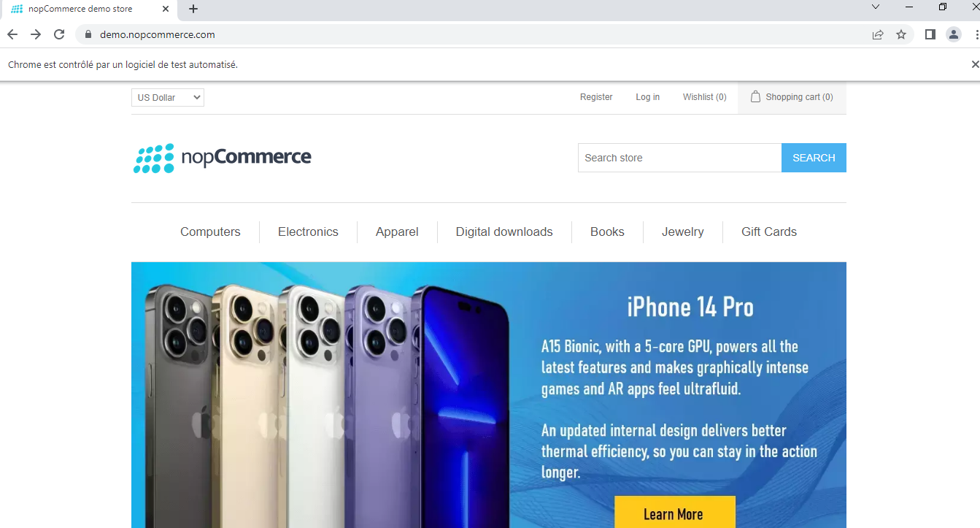Dismiss the automated test software infobar
The width and height of the screenshot is (980, 528).
click(x=975, y=64)
